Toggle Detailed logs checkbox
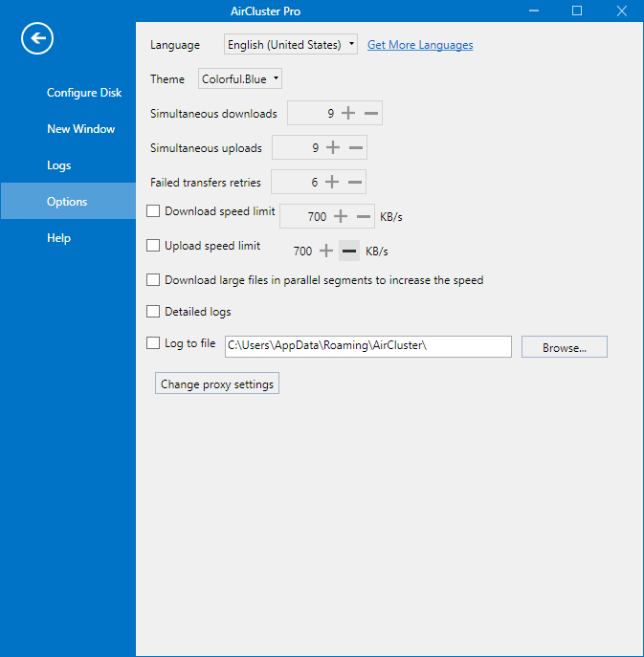644x657 pixels. click(x=153, y=312)
